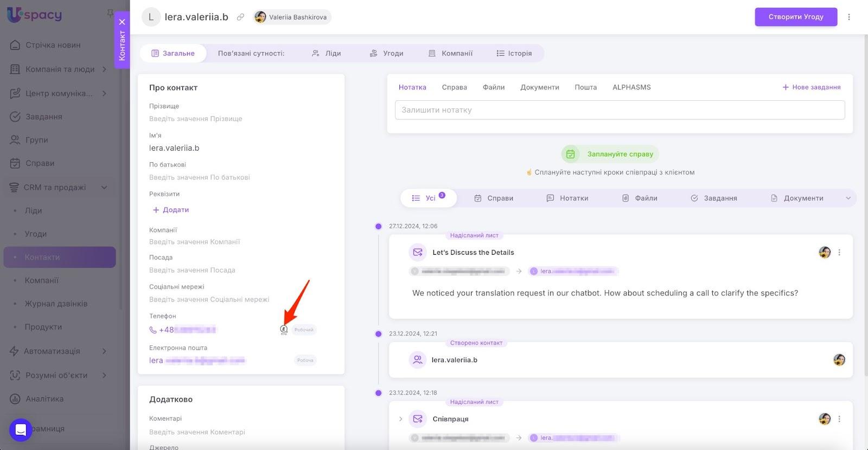Pin the sidebar with the pin icon
The height and width of the screenshot is (450, 868).
110,12
